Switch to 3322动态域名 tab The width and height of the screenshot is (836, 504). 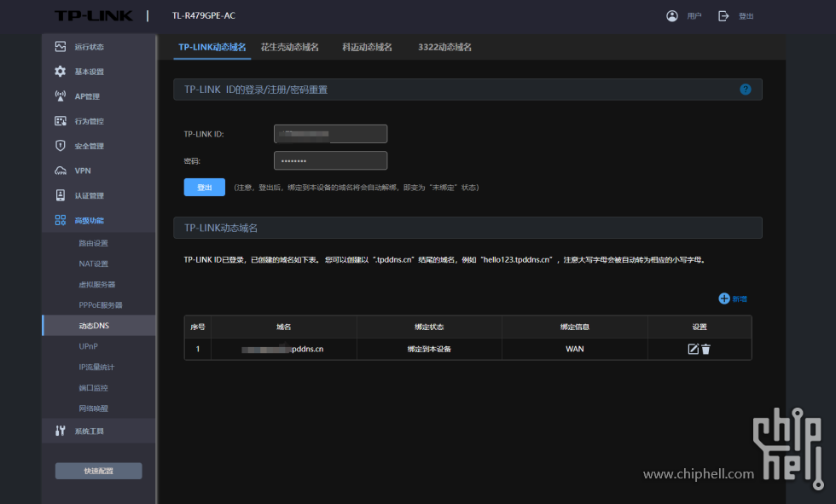pyautogui.click(x=444, y=48)
